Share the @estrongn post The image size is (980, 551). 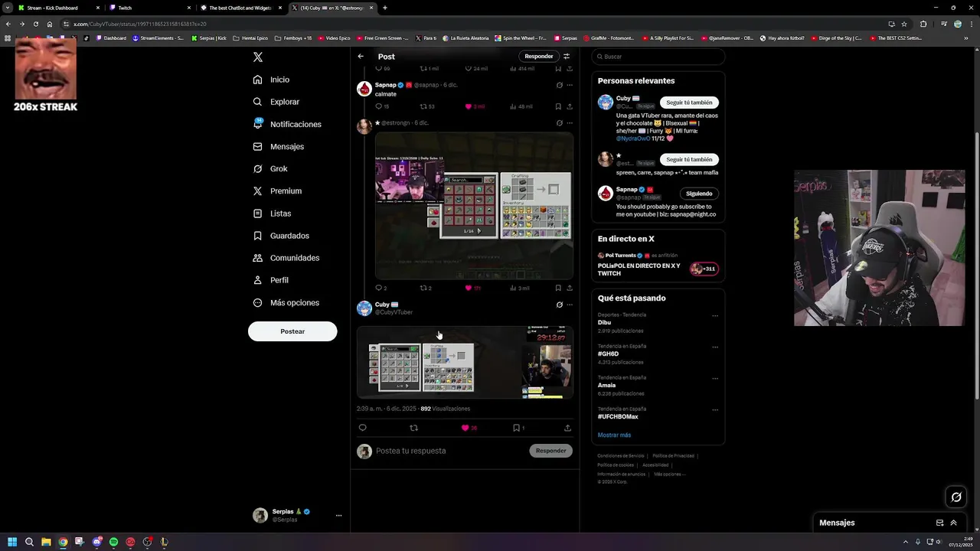click(569, 288)
